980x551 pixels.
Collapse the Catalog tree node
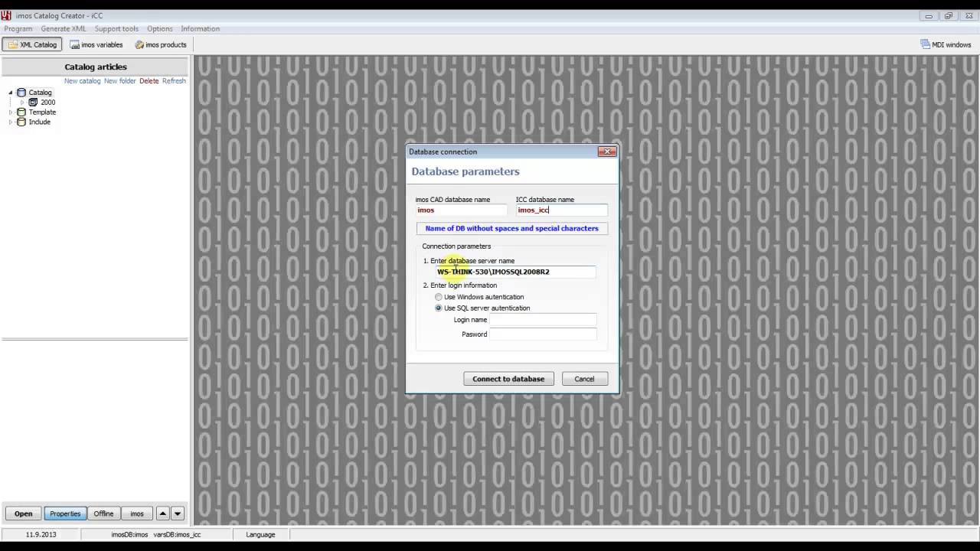click(x=11, y=93)
